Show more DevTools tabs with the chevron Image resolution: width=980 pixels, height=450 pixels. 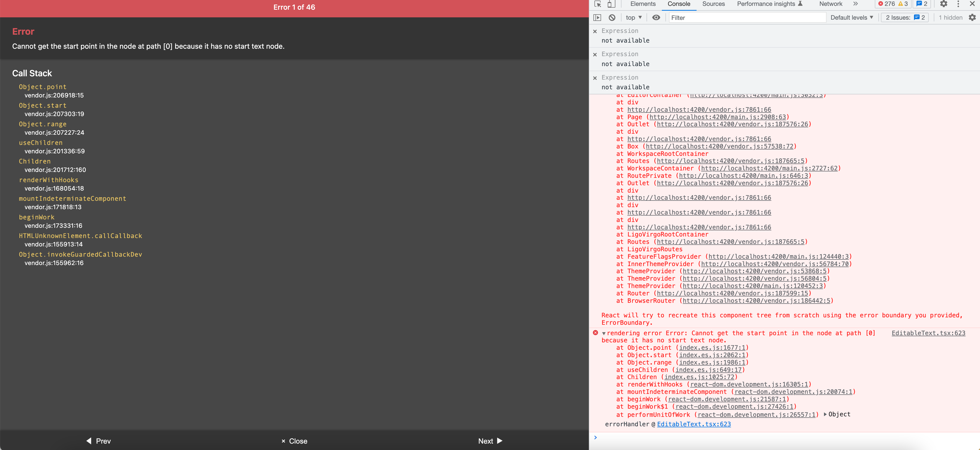[x=855, y=4]
